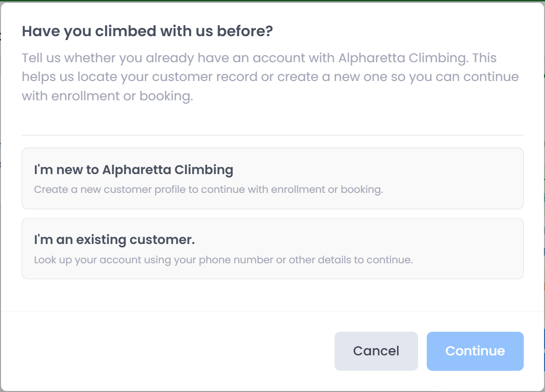This screenshot has height=392, width=545.
Task: Proceed with the blue Continue button
Action: (x=475, y=351)
